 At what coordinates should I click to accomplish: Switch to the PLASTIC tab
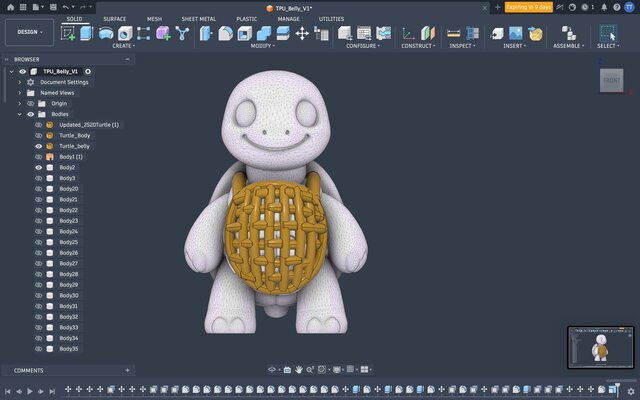tap(247, 19)
